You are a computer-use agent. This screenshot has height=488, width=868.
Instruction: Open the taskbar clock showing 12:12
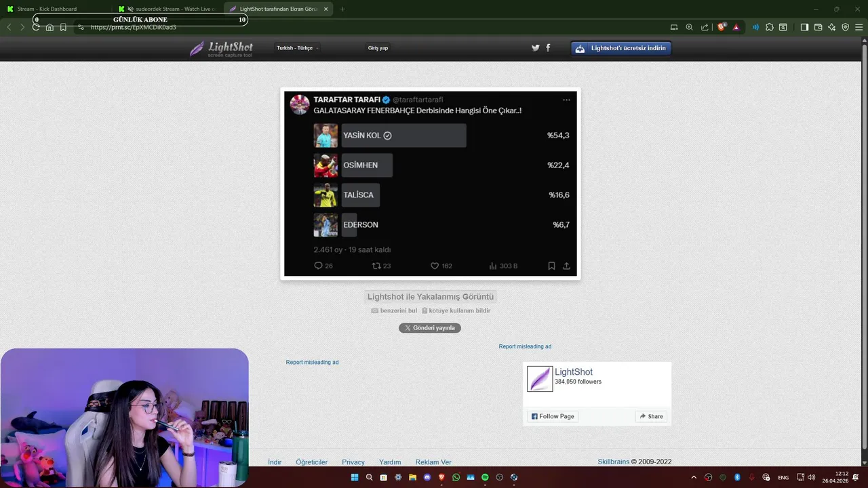(835, 477)
